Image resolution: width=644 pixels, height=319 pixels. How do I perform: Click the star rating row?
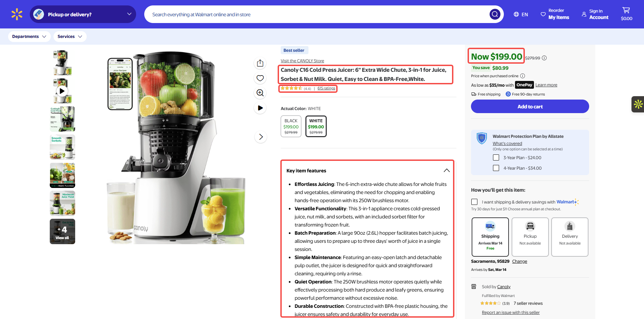292,88
